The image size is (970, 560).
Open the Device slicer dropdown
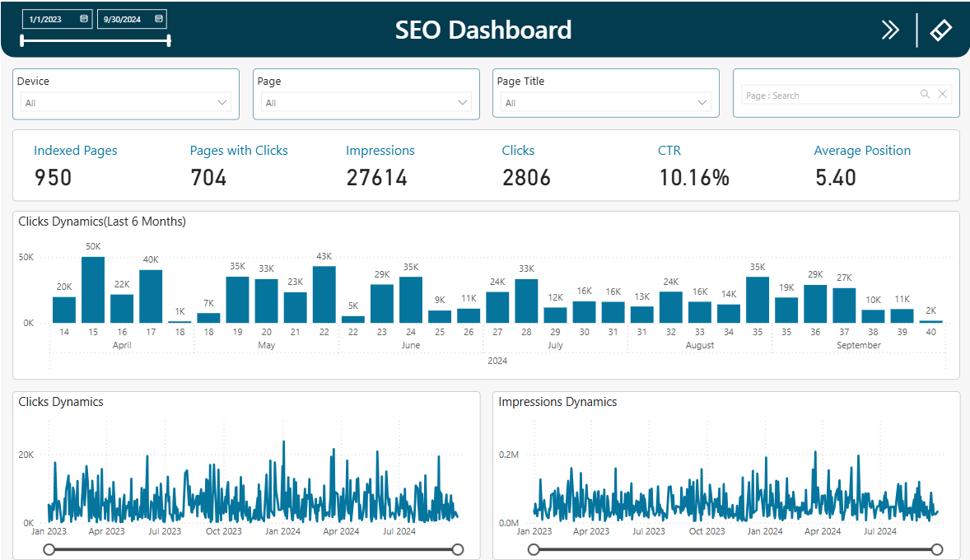[x=222, y=102]
